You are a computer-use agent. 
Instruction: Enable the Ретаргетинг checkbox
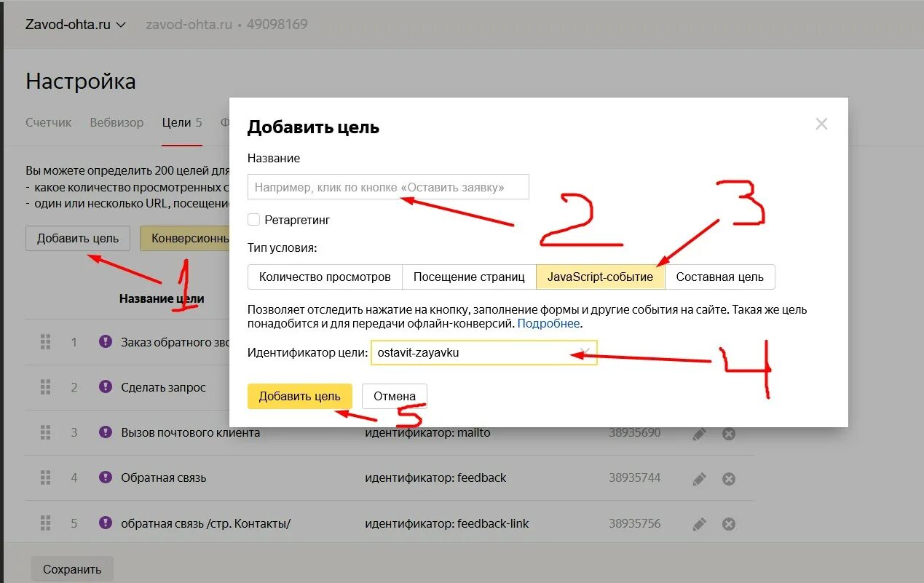pos(253,219)
